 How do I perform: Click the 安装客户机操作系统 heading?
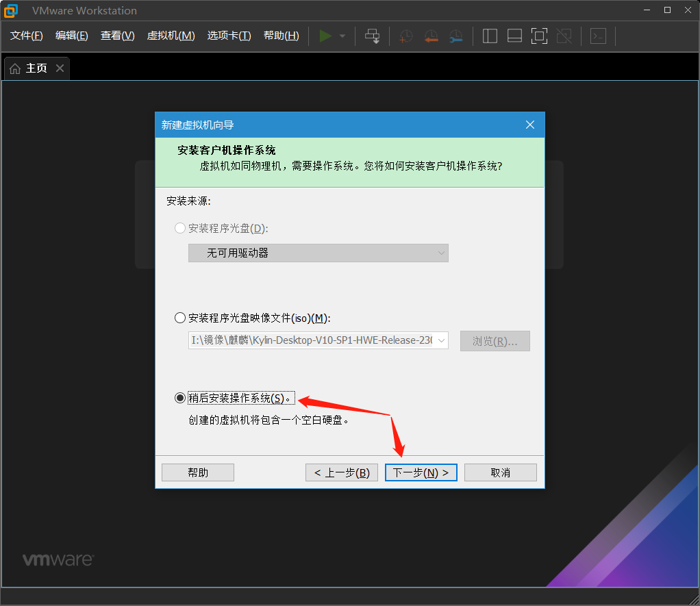click(227, 151)
